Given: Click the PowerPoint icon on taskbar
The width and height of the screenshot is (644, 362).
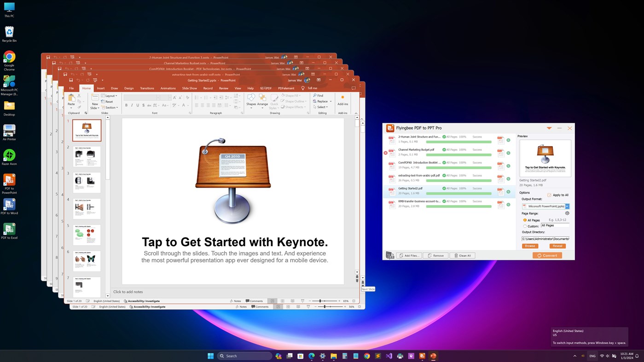Looking at the screenshot, I should pyautogui.click(x=433, y=356).
